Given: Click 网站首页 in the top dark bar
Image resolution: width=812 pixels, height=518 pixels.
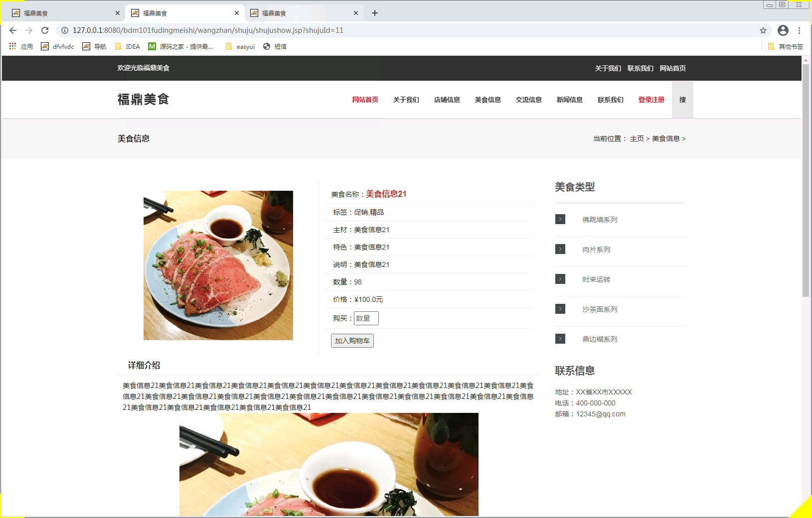Looking at the screenshot, I should 673,68.
